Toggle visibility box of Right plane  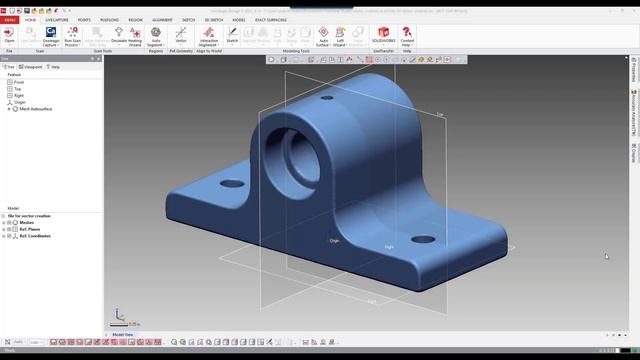click(x=10, y=95)
